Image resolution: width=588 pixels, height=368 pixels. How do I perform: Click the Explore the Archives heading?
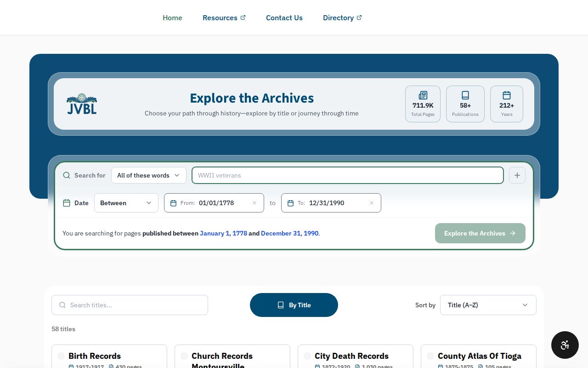252,98
